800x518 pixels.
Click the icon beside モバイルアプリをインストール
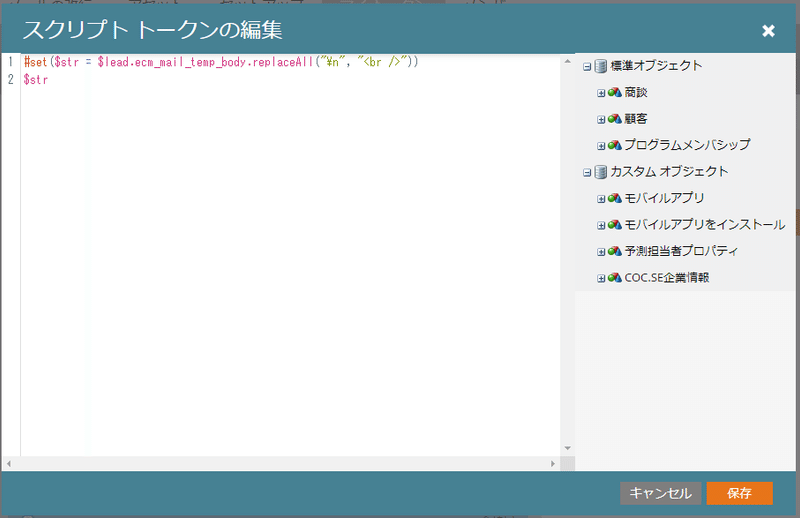click(x=614, y=225)
